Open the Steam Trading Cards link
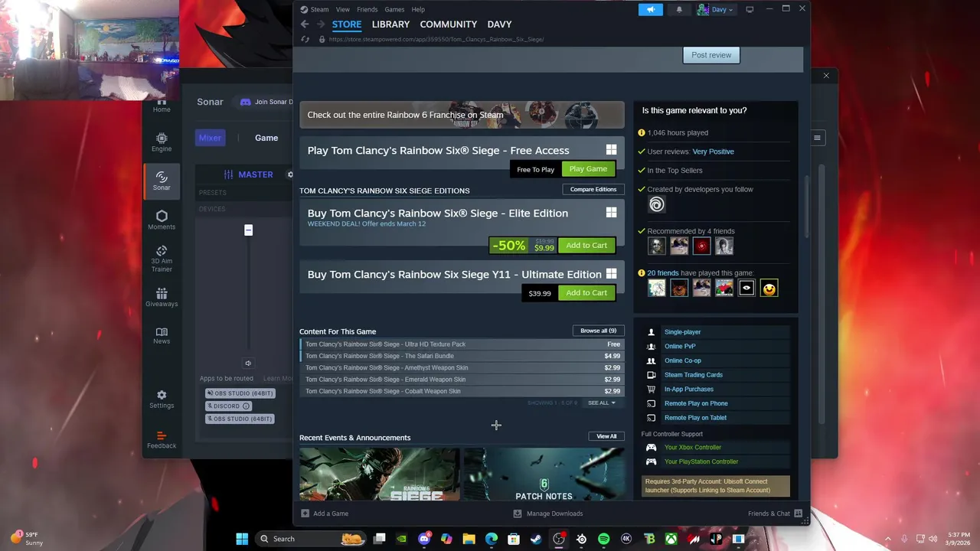 [694, 375]
